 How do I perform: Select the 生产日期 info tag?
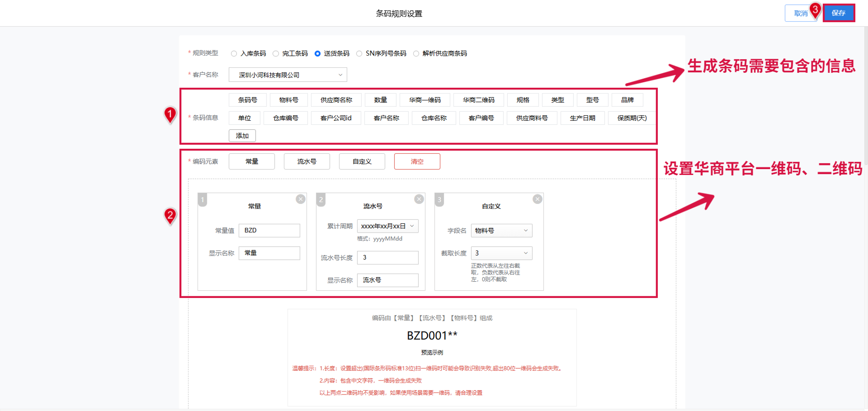tap(582, 118)
